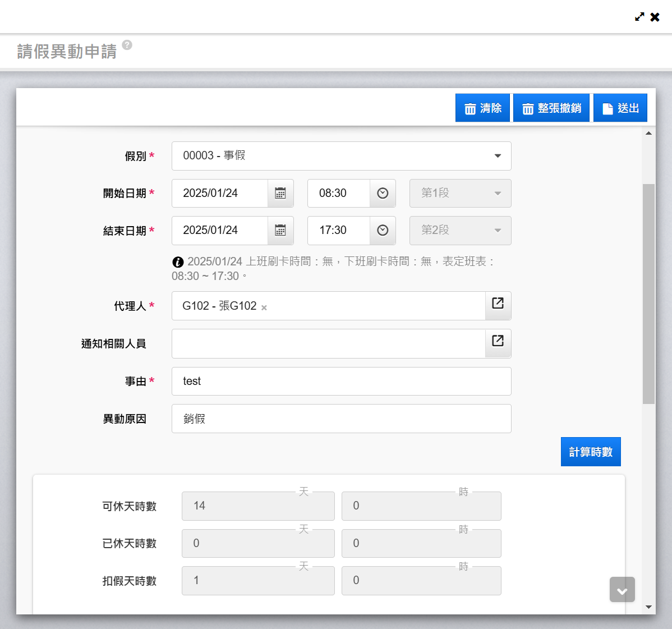Click the scrollbar up arrow
Image resolution: width=672 pixels, height=629 pixels.
pyautogui.click(x=648, y=134)
